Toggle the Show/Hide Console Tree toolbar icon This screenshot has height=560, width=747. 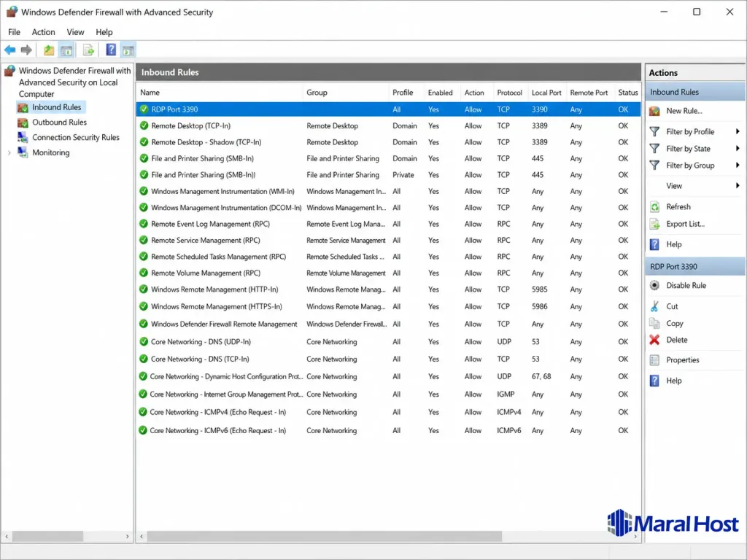pos(66,50)
